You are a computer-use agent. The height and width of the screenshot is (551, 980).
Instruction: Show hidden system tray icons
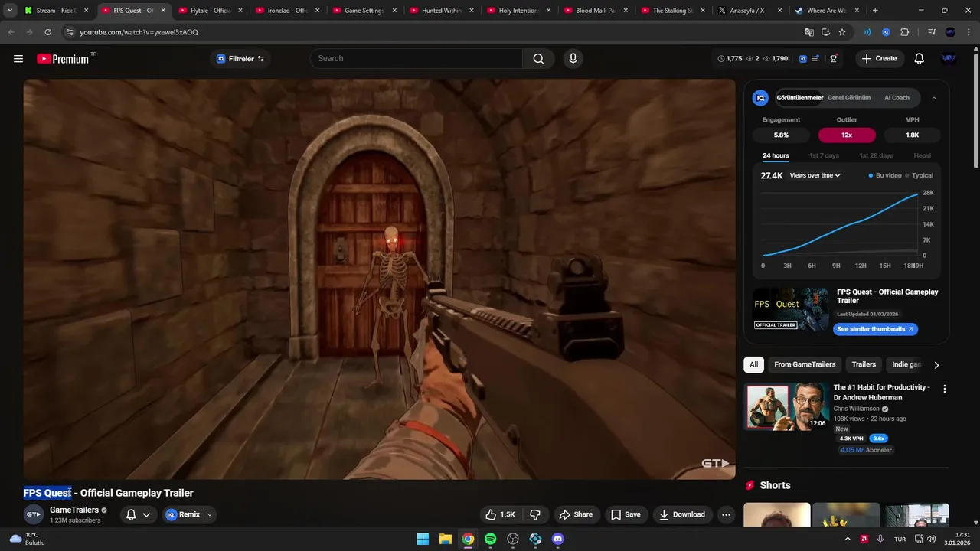click(x=847, y=539)
